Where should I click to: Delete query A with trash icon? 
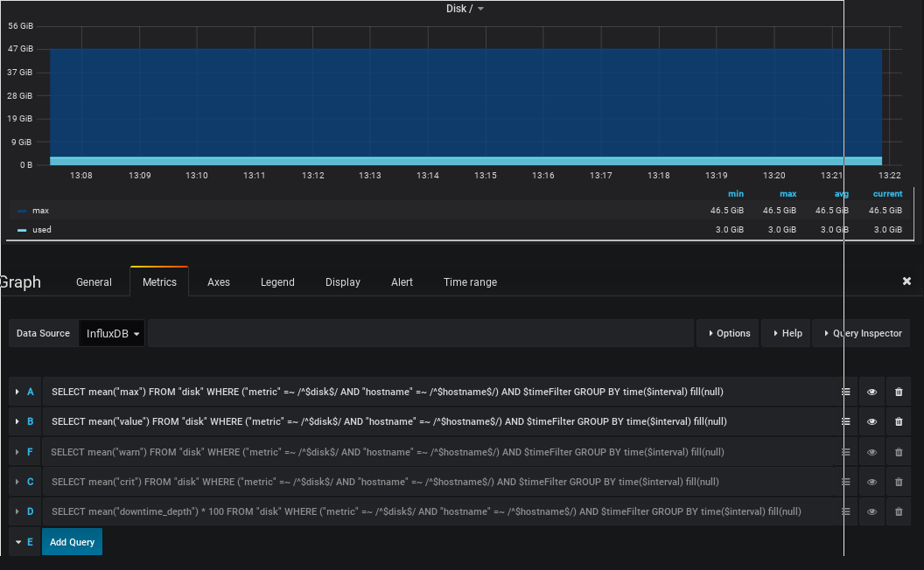(899, 392)
